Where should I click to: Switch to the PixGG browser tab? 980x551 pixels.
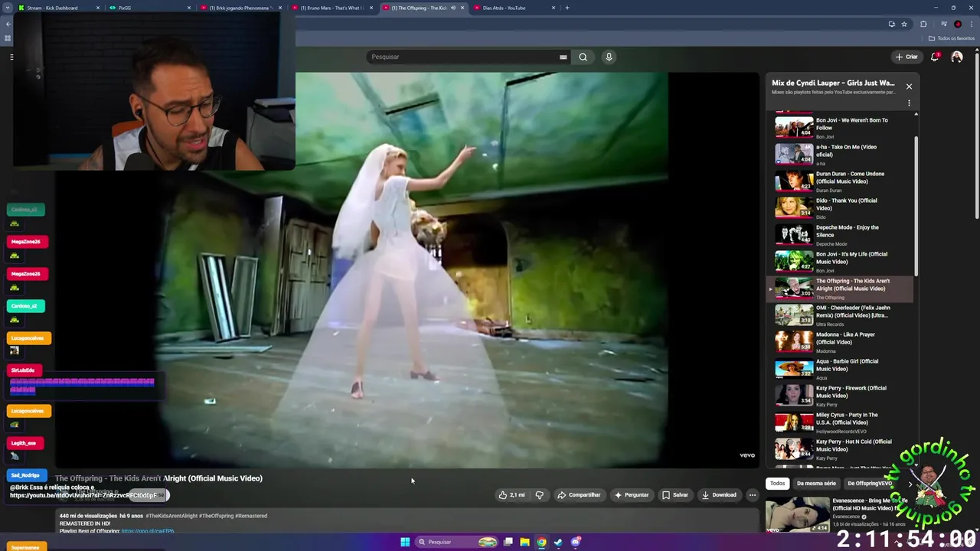coord(149,8)
